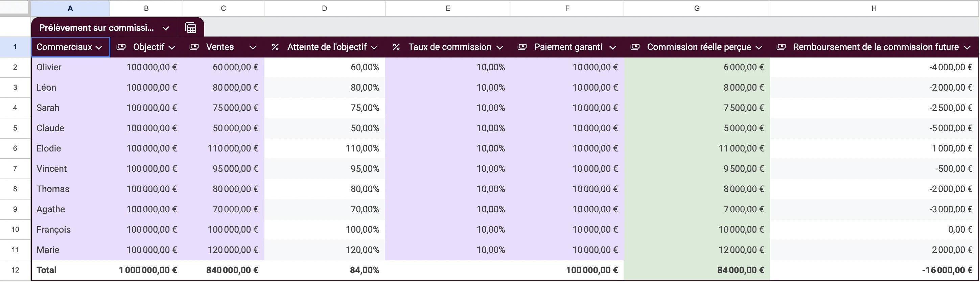Screen dimensions: 980x282
Task: Select column G header
Action: click(x=697, y=8)
